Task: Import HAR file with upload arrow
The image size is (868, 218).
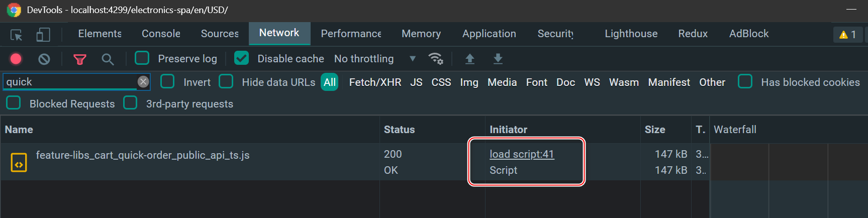Action: [470, 59]
